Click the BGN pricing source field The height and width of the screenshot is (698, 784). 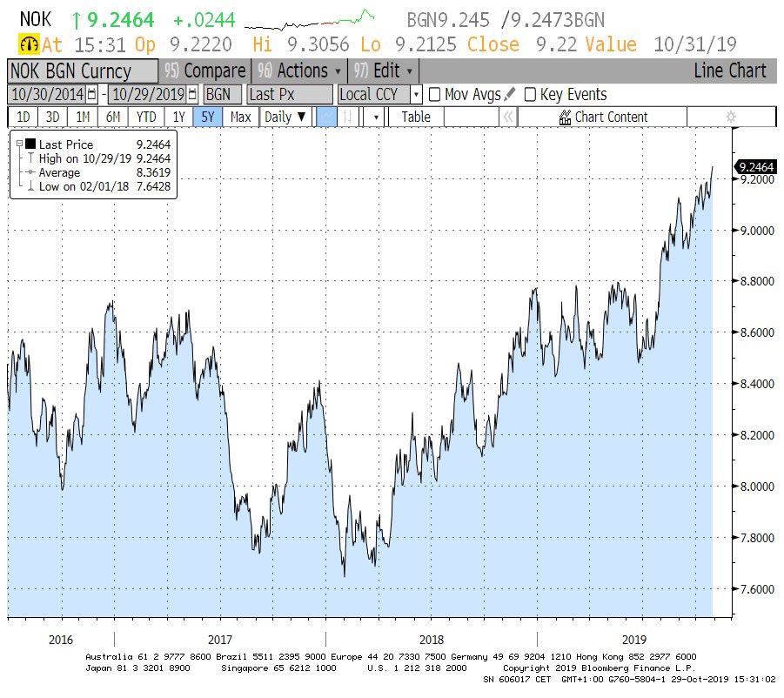click(222, 94)
